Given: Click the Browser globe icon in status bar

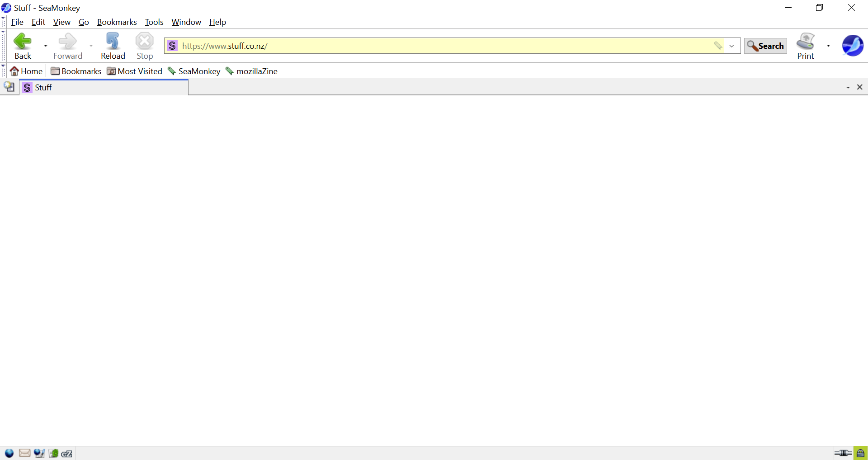Looking at the screenshot, I should (x=9, y=453).
